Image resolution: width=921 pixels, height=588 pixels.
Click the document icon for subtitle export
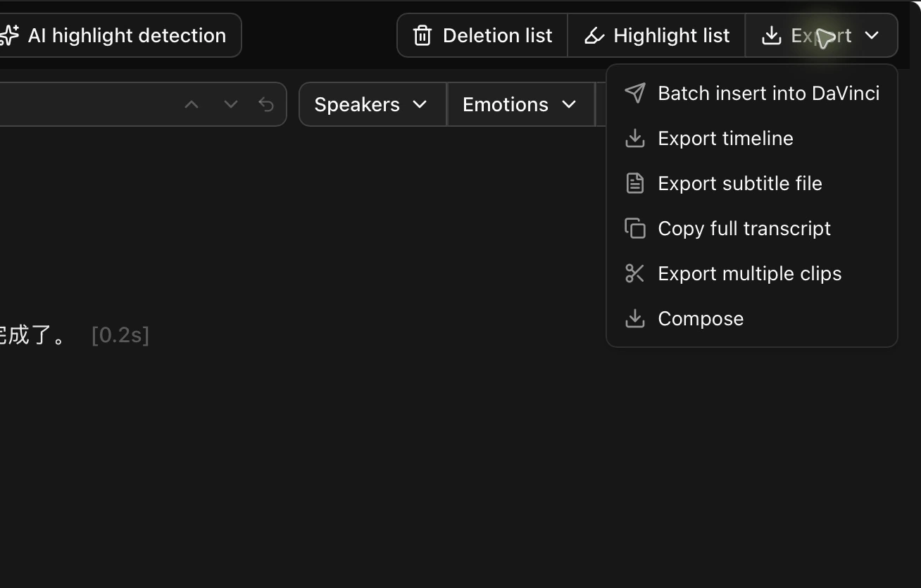coord(635,183)
